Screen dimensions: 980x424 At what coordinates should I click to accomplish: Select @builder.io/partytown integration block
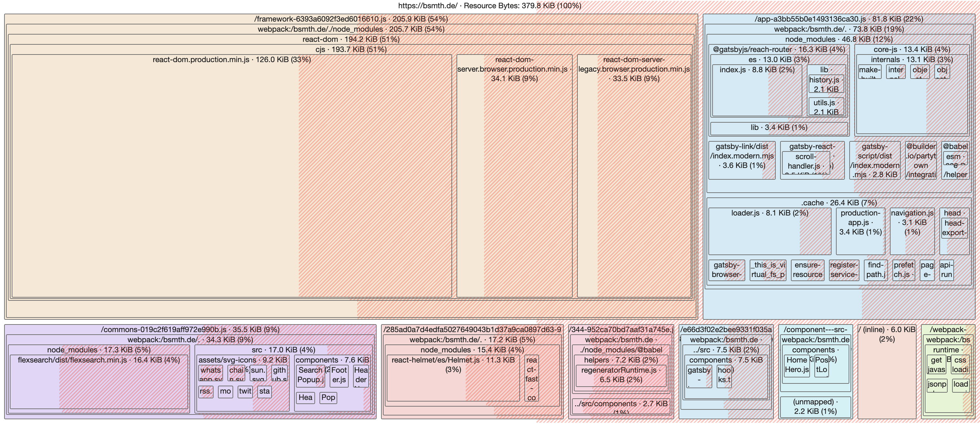[921, 160]
